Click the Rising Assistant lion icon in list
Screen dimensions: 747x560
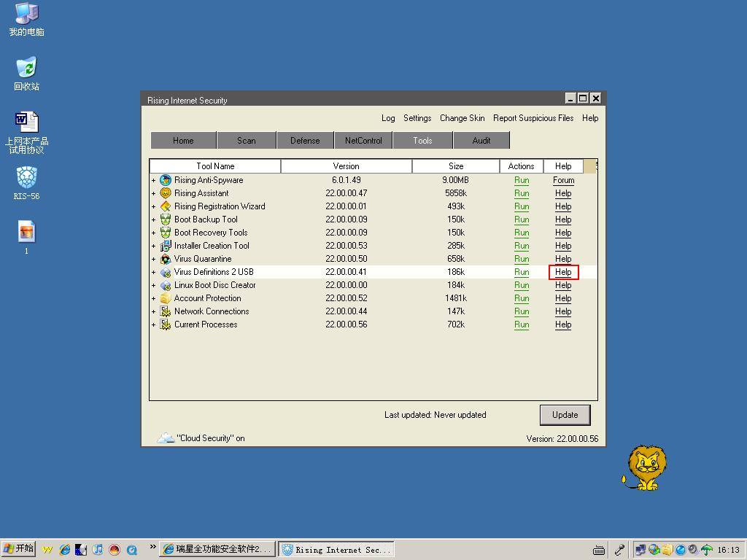(166, 193)
